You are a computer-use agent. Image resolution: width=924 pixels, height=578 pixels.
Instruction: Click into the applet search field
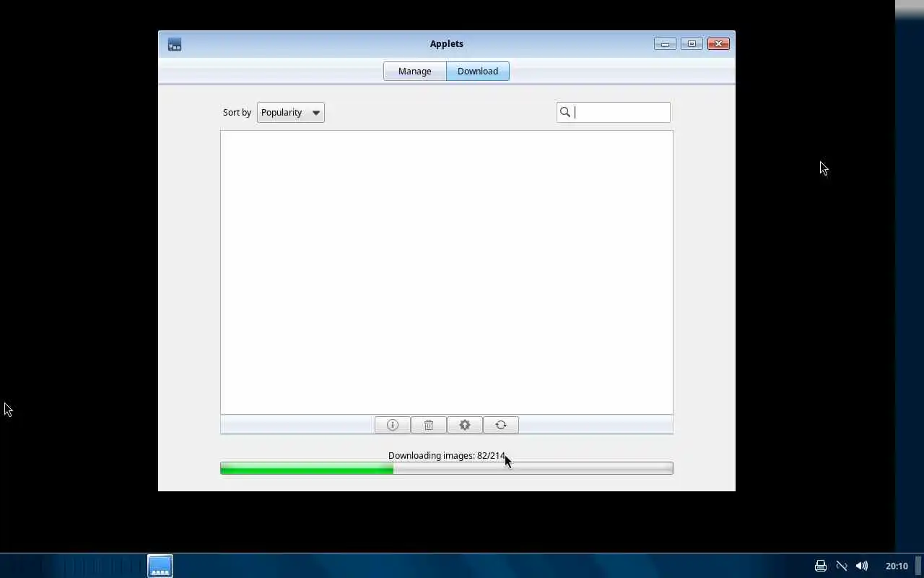tap(614, 112)
